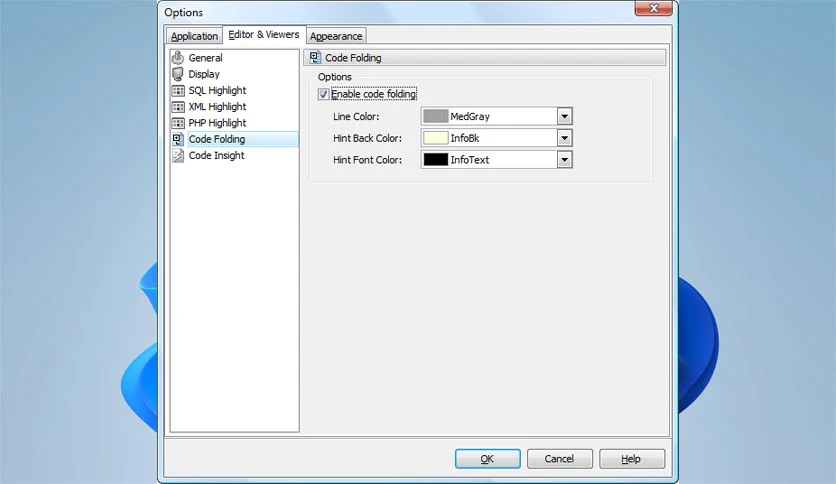Select Code Insight in the list

216,155
